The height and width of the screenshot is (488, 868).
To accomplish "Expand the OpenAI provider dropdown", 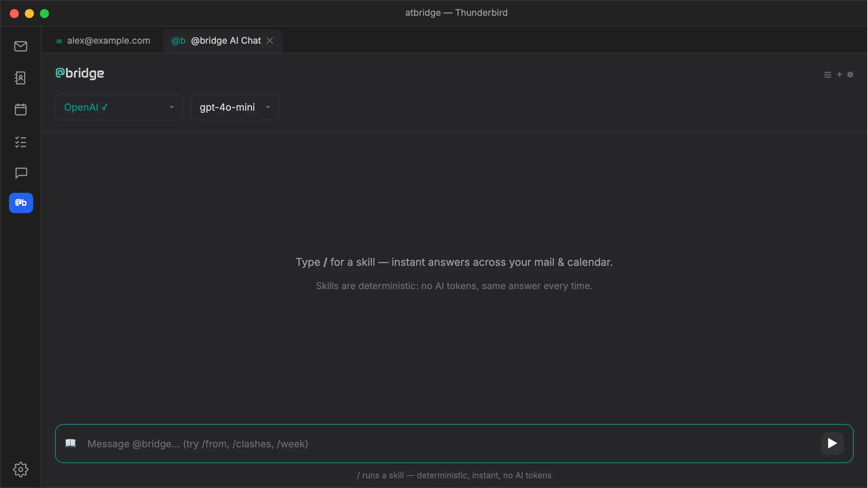I will point(119,107).
